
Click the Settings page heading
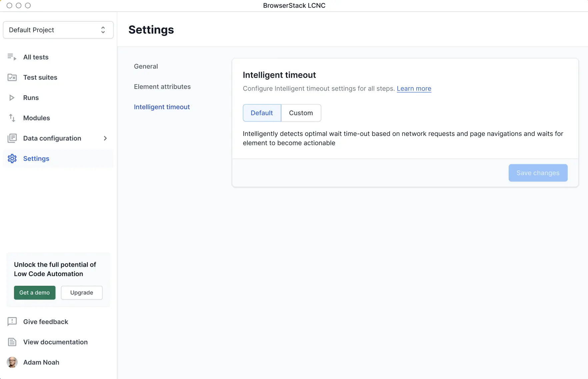[151, 30]
